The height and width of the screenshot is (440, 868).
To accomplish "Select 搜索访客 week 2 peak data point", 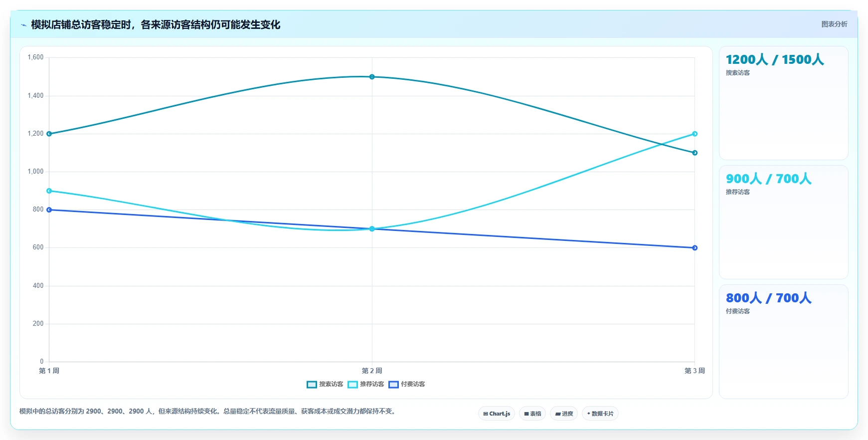I will click(372, 77).
